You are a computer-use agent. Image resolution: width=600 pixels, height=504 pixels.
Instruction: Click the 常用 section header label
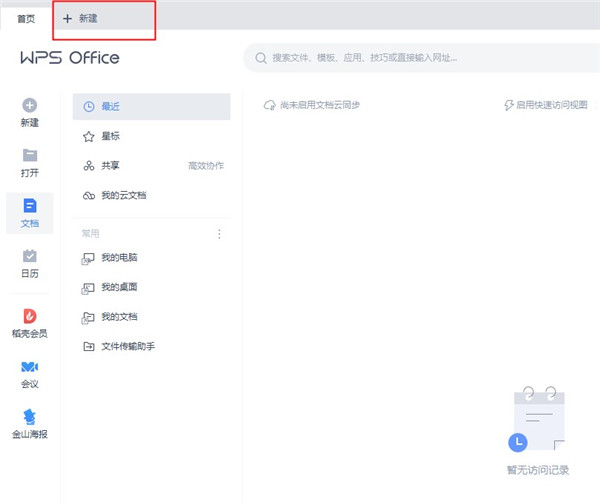[x=90, y=233]
